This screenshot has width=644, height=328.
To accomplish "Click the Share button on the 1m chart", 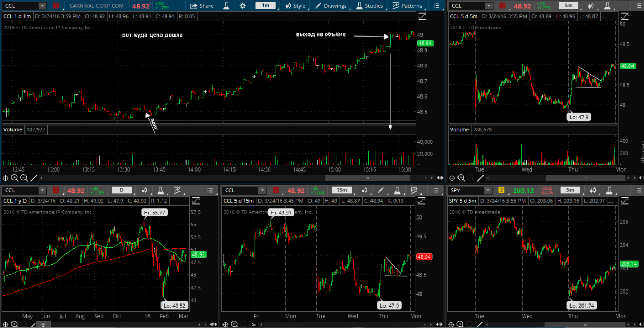I will 202,6.
